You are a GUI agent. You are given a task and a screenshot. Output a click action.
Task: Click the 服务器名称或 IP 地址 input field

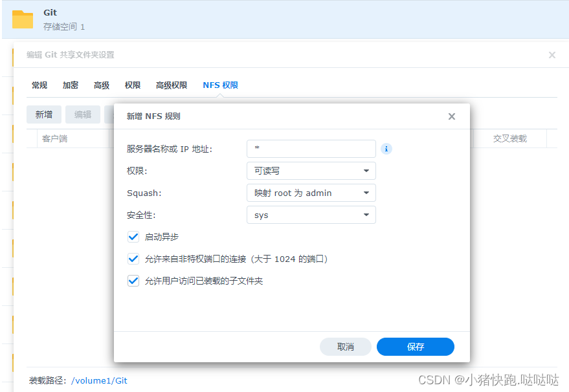311,149
